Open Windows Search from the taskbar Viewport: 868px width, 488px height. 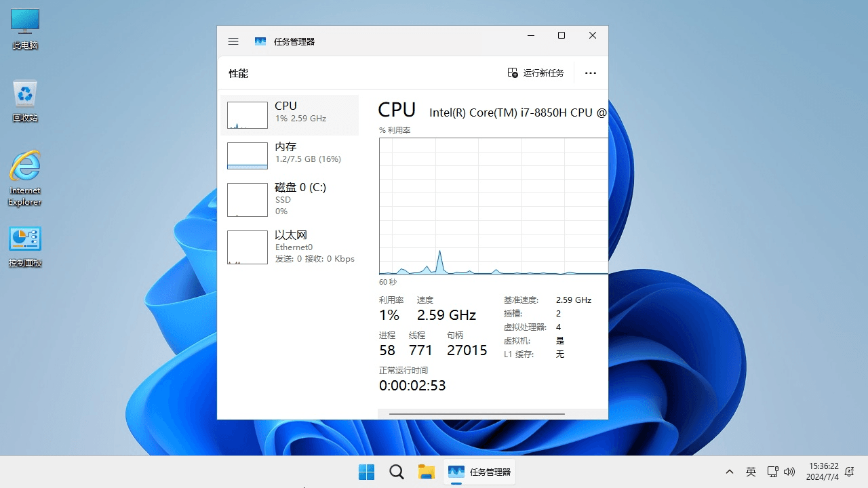point(396,471)
